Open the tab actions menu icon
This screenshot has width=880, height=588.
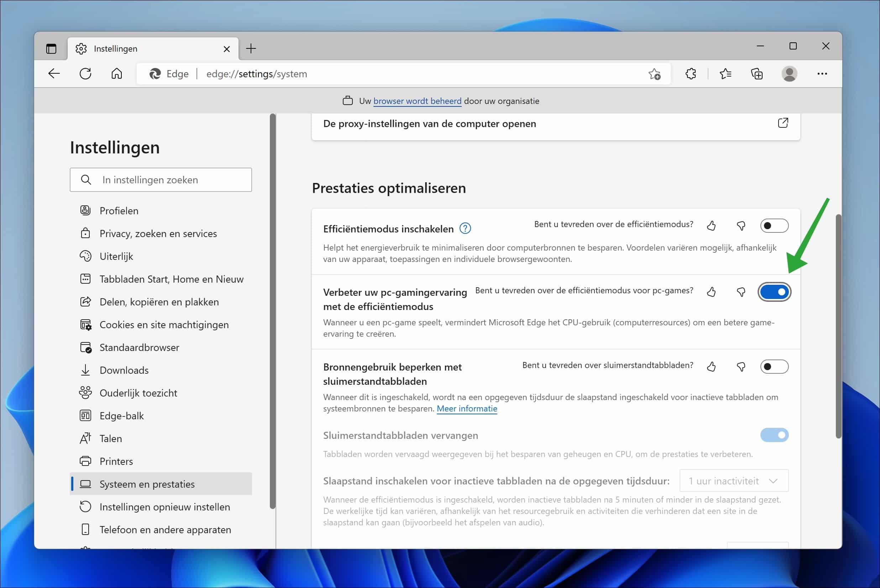(51, 48)
